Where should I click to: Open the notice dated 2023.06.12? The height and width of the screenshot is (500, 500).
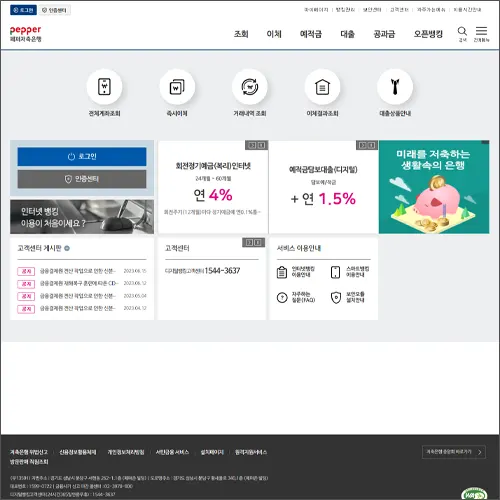point(82,283)
